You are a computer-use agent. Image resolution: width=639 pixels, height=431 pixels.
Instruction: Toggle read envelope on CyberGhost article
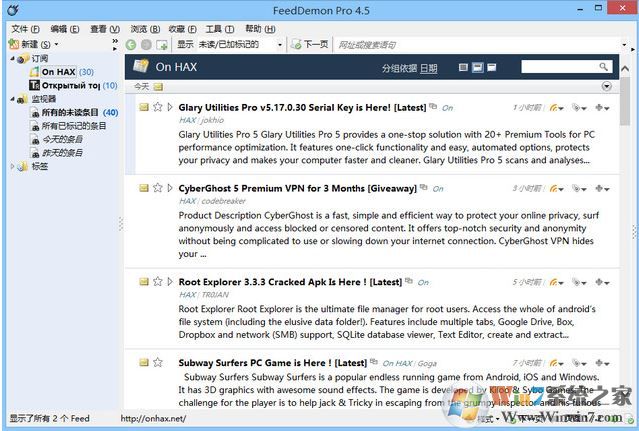(144, 187)
